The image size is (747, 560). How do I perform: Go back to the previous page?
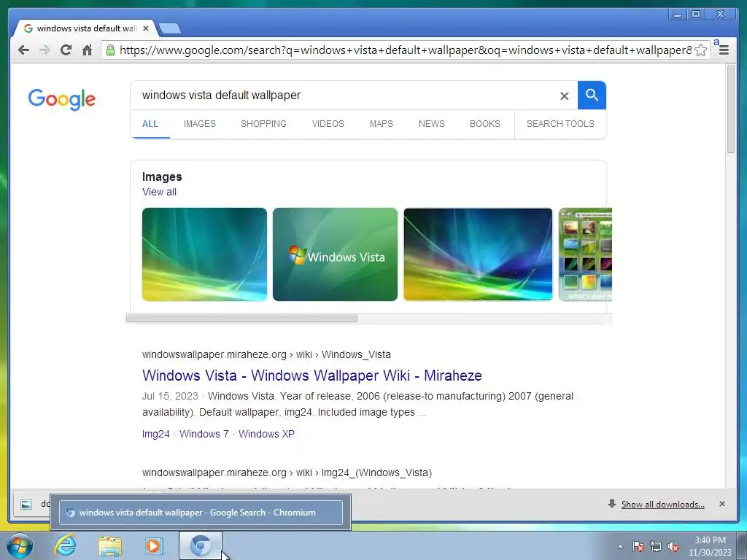(23, 50)
